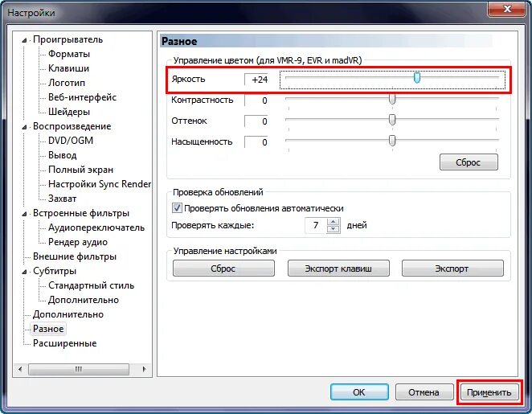
Task: Focus the Контрастность value field
Action: pyautogui.click(x=256, y=100)
